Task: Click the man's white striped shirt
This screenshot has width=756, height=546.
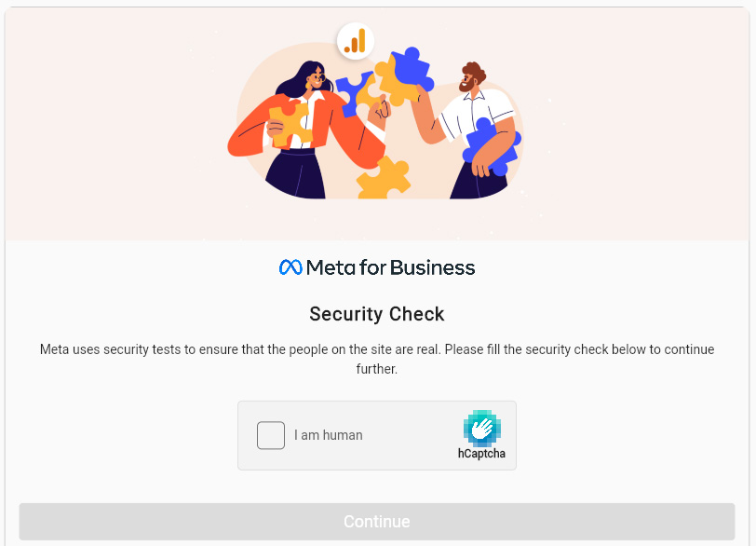Action: point(475,114)
